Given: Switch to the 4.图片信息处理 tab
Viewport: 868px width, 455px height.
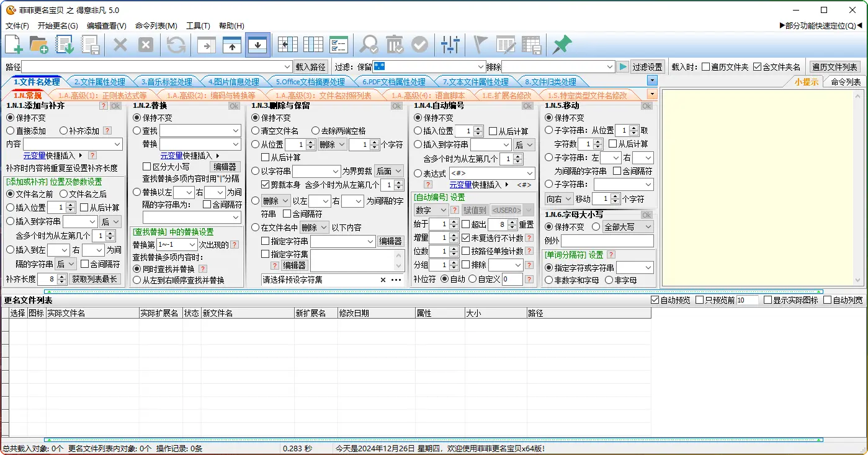Looking at the screenshot, I should [233, 82].
